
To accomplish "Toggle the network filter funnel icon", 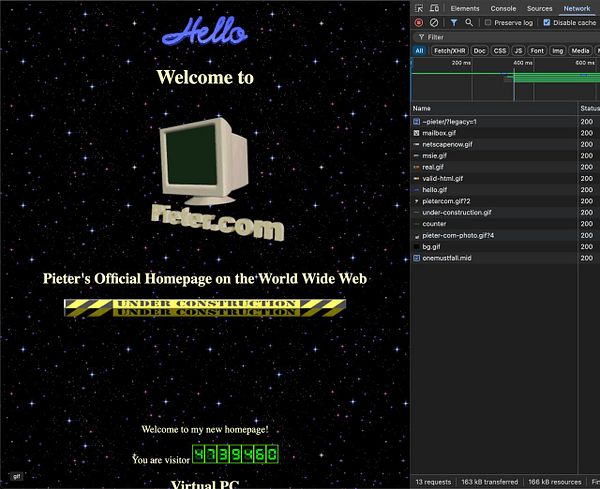I will click(x=454, y=23).
